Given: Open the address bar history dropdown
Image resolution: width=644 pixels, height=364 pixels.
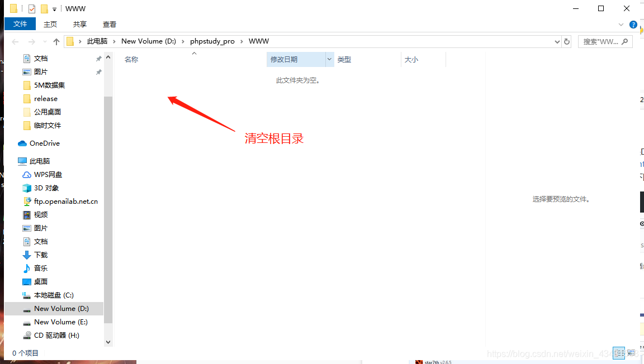Looking at the screenshot, I should click(x=556, y=41).
